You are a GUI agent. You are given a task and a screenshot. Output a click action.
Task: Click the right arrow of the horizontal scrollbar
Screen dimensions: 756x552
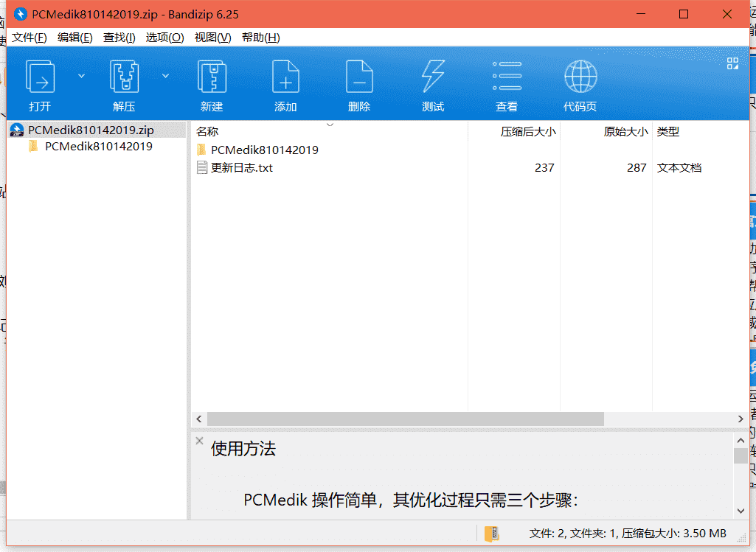[x=741, y=419]
